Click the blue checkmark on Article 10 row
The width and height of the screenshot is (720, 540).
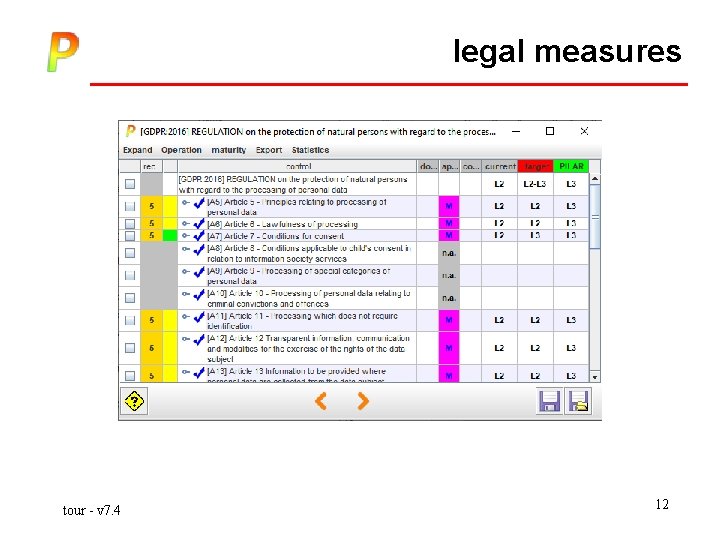pyautogui.click(x=199, y=294)
